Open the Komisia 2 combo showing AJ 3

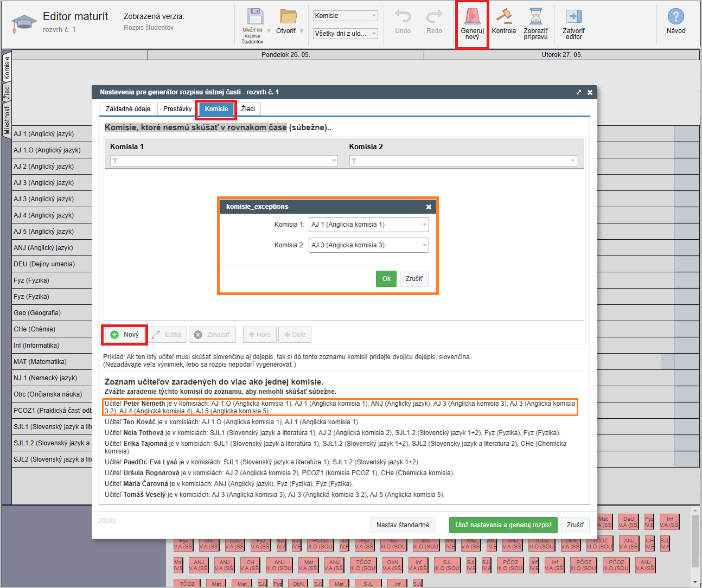pyautogui.click(x=369, y=245)
